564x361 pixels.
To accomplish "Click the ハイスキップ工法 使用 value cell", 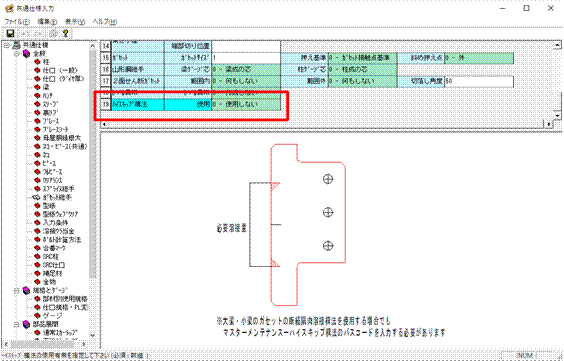I will click(246, 104).
